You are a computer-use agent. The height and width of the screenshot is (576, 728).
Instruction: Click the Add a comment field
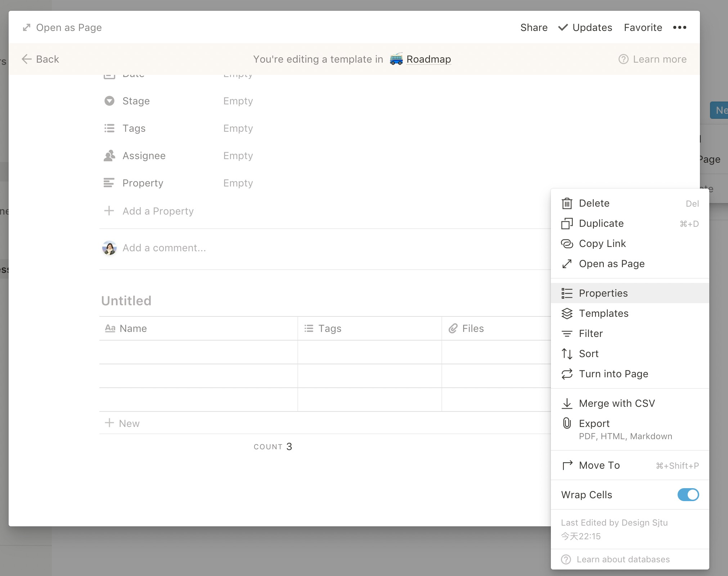(x=164, y=248)
